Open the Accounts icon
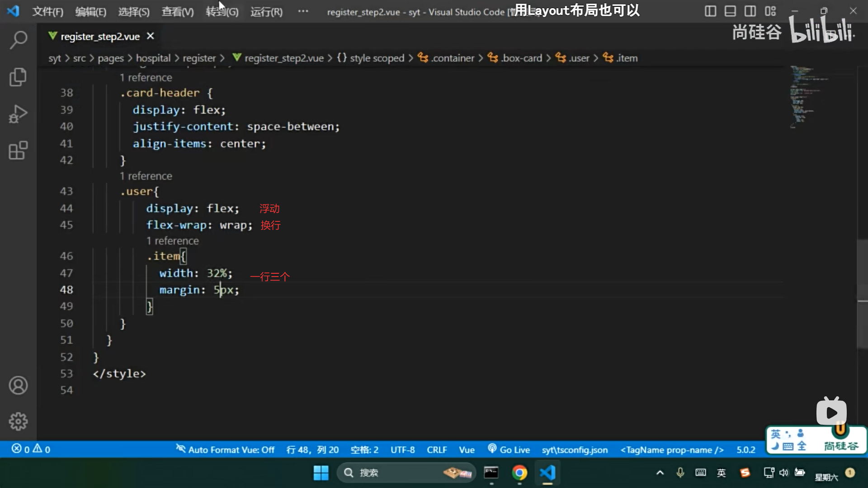The width and height of the screenshot is (868, 488). pos(18,385)
